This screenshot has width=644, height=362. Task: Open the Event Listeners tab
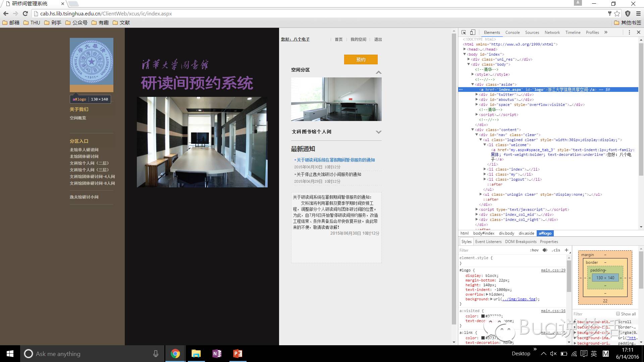tap(488, 242)
